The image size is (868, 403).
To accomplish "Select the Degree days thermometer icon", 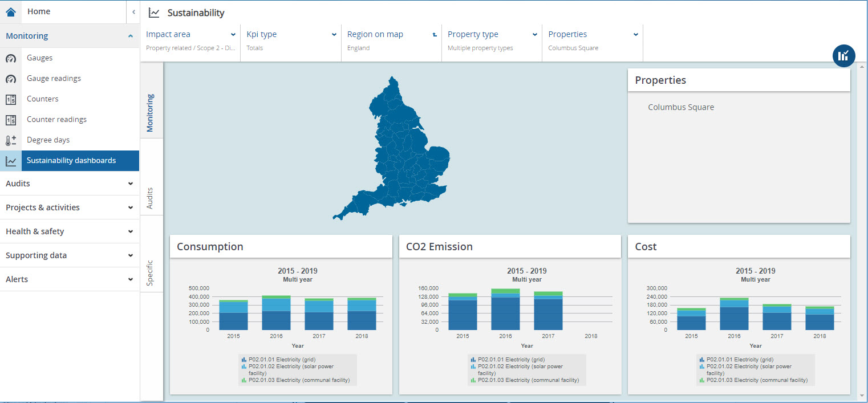I will 11,140.
